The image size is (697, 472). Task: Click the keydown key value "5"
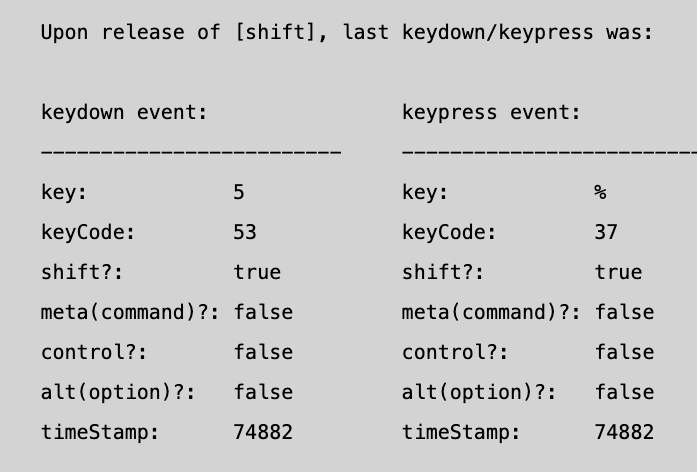point(239,192)
